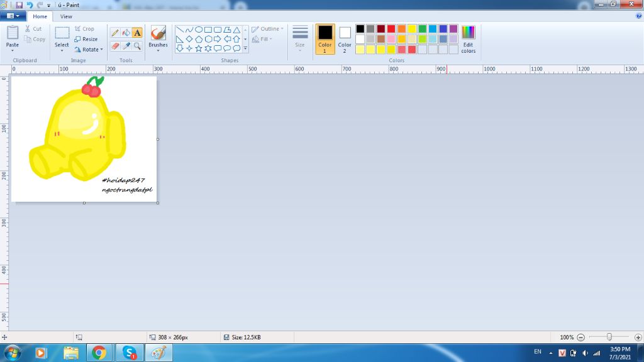
Task: Select the Pencil tool
Action: pyautogui.click(x=115, y=33)
